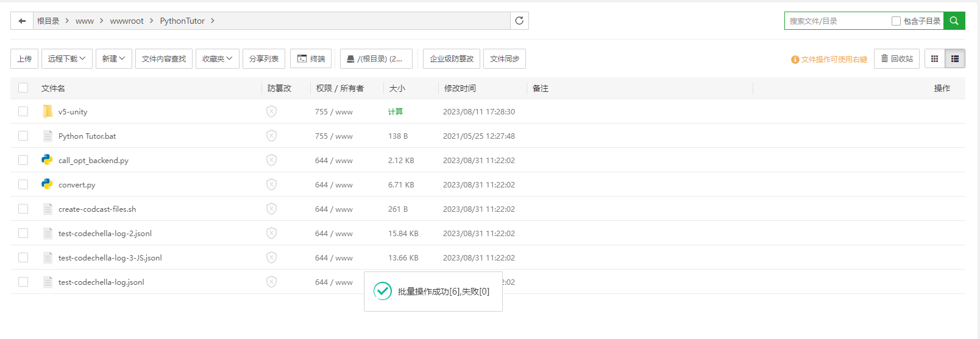The height and width of the screenshot is (339, 980).
Task: Switch to grid icon view
Action: pyautogui.click(x=935, y=59)
